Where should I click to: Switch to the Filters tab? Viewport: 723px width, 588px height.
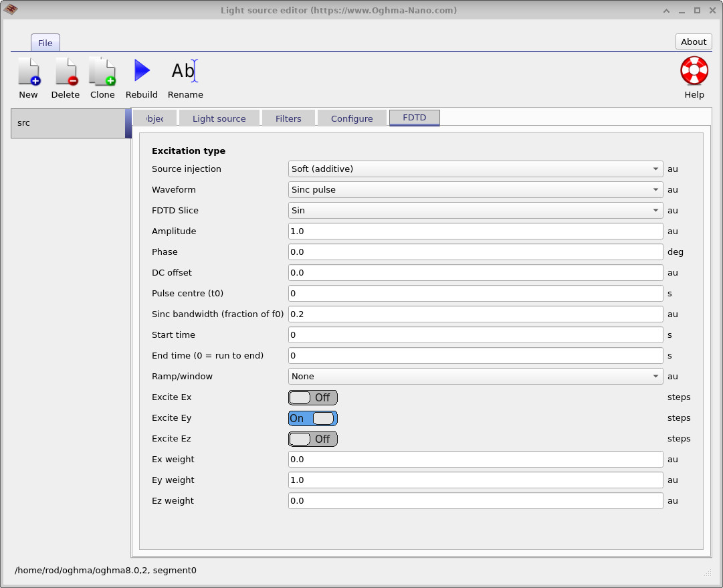288,118
